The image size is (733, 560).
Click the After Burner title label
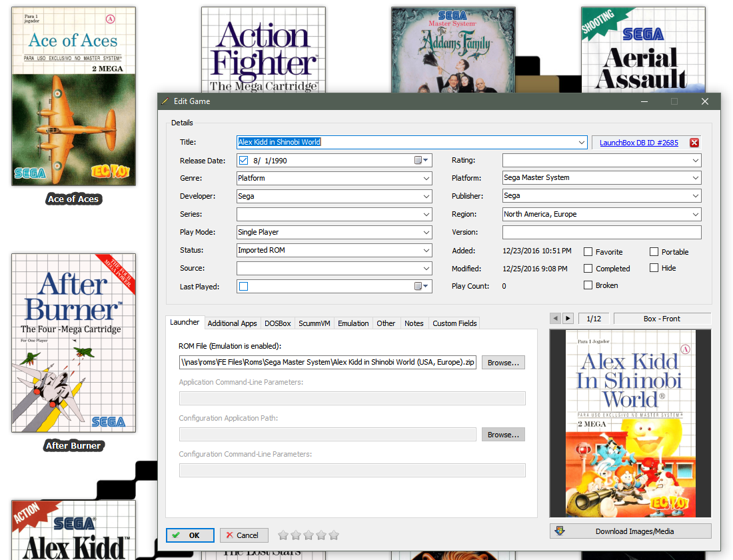[x=74, y=445]
